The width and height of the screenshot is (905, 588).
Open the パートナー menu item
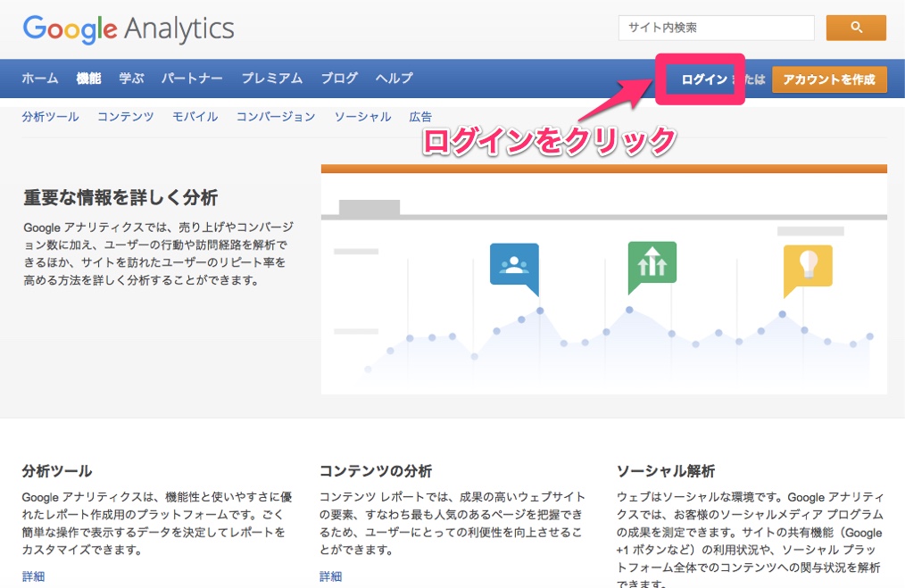pyautogui.click(x=192, y=78)
